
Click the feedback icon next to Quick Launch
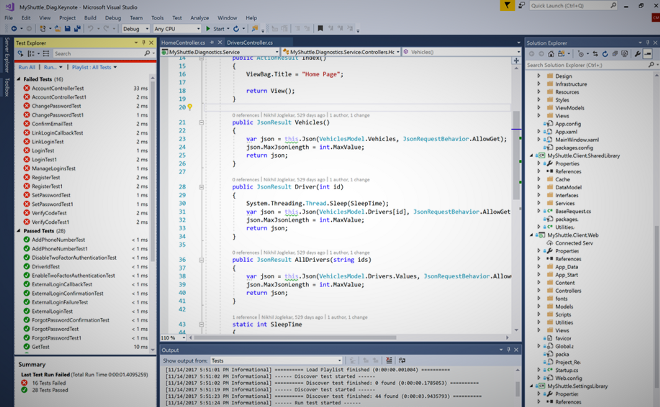point(521,5)
